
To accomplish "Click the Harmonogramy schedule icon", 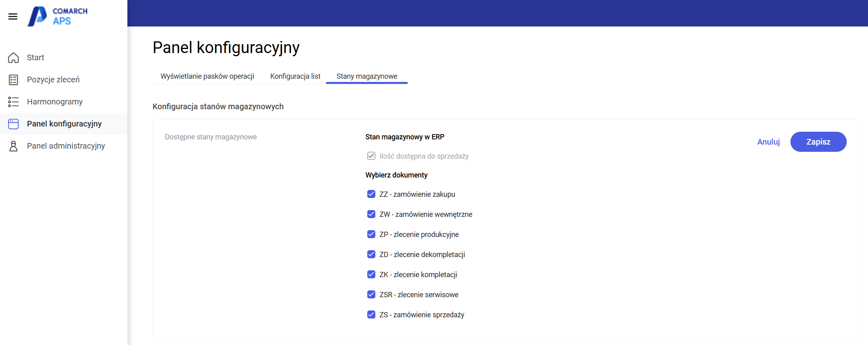I will pos(13,102).
